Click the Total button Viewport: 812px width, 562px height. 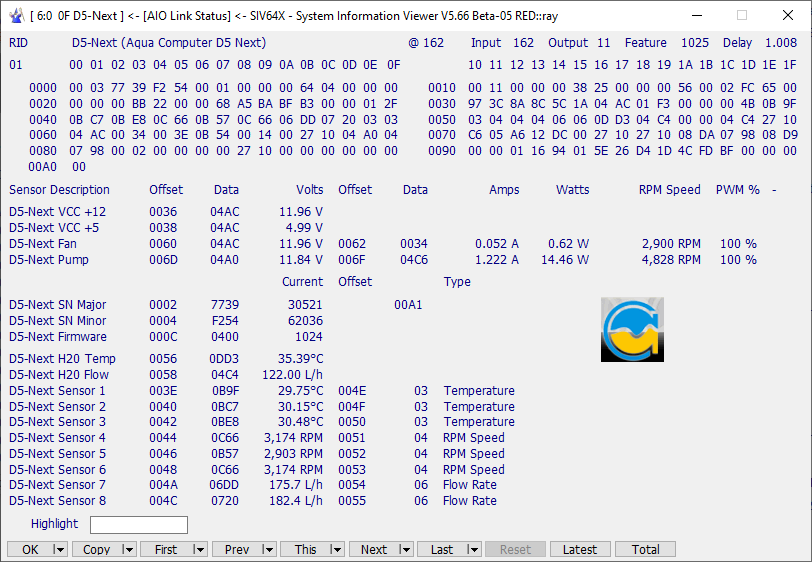point(645,549)
